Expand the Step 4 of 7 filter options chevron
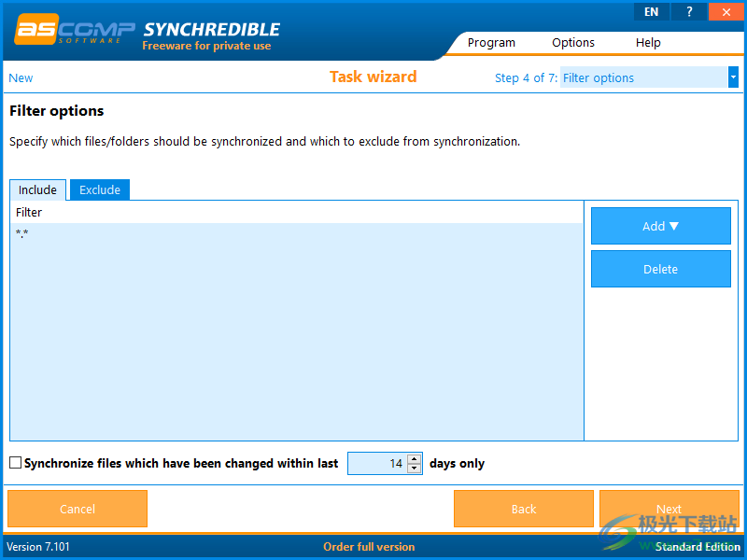This screenshot has width=747, height=560. 735,77
